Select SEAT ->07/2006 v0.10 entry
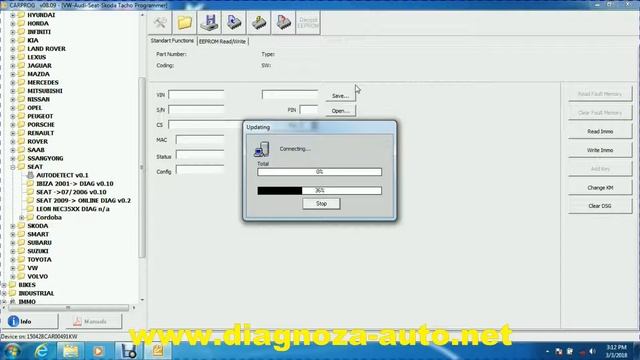The width and height of the screenshot is (640, 360). [71, 192]
